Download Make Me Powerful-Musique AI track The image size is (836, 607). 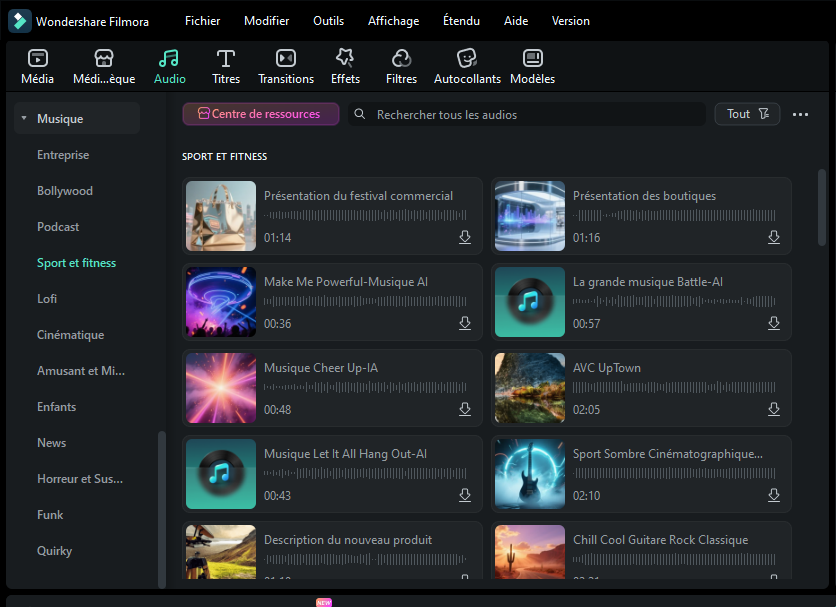[x=465, y=323]
